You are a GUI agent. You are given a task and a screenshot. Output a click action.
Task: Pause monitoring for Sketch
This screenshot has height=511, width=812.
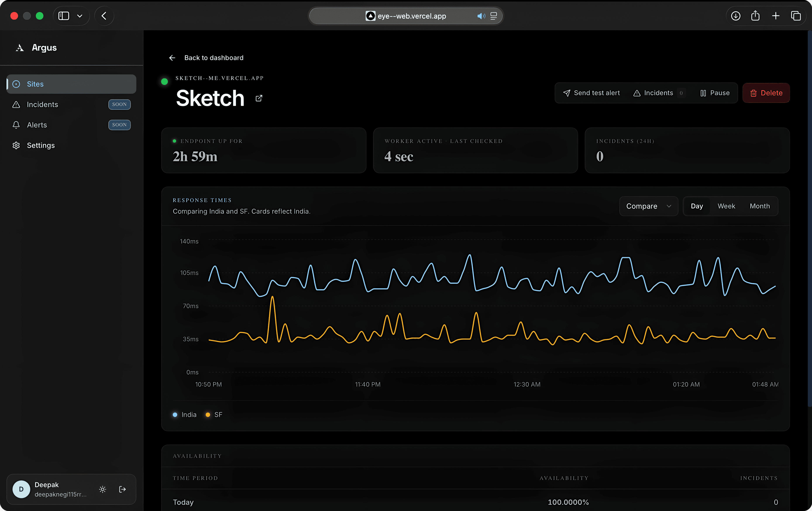(x=715, y=93)
